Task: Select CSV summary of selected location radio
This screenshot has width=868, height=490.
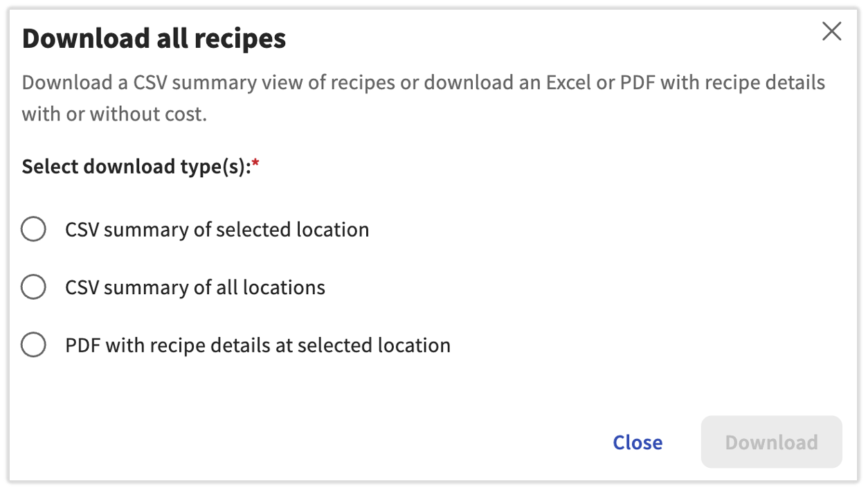Action: 33,229
